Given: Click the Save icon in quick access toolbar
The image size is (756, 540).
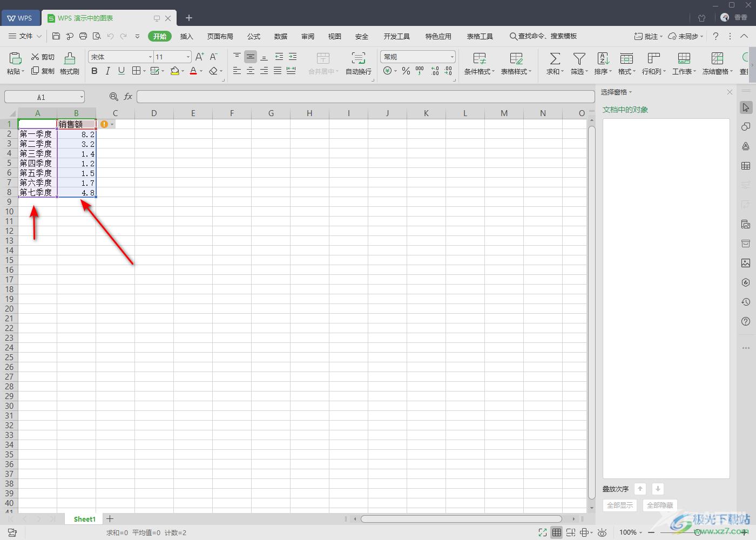Looking at the screenshot, I should pyautogui.click(x=56, y=36).
